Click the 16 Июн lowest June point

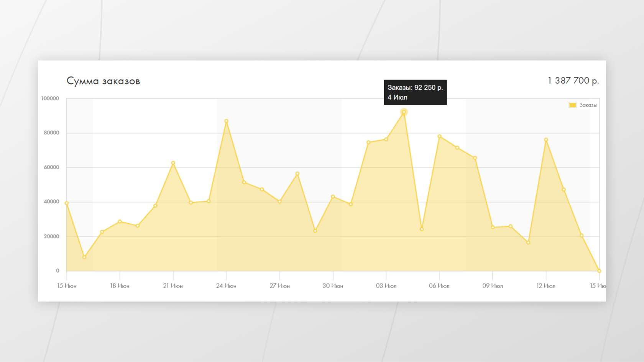pos(84,257)
